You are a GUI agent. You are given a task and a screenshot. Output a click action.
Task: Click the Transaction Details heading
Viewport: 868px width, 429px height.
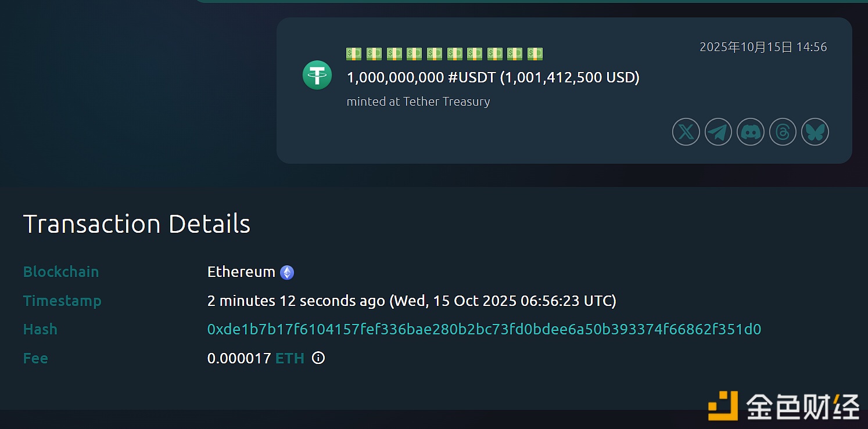pos(137,224)
